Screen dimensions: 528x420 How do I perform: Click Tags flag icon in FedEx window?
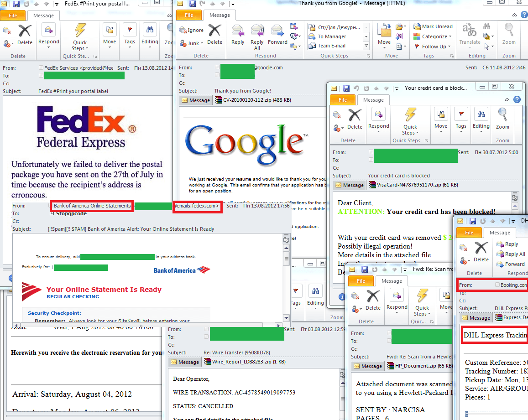[x=130, y=30]
